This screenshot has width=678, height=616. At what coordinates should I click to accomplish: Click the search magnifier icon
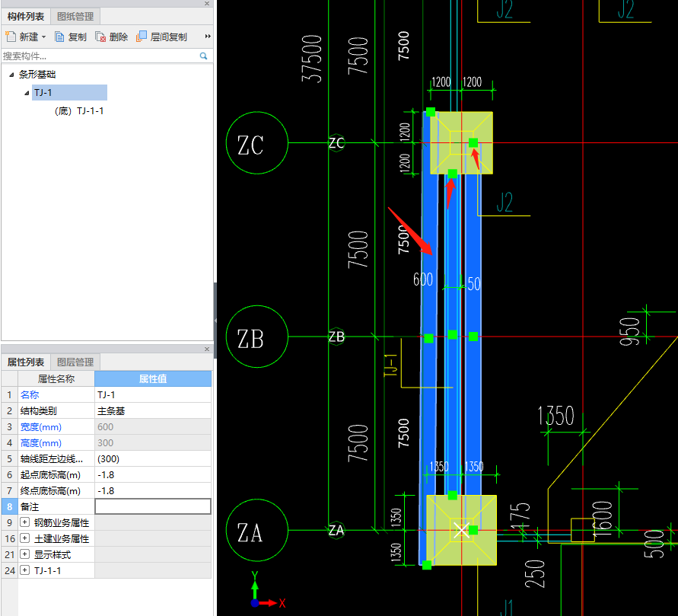click(204, 56)
